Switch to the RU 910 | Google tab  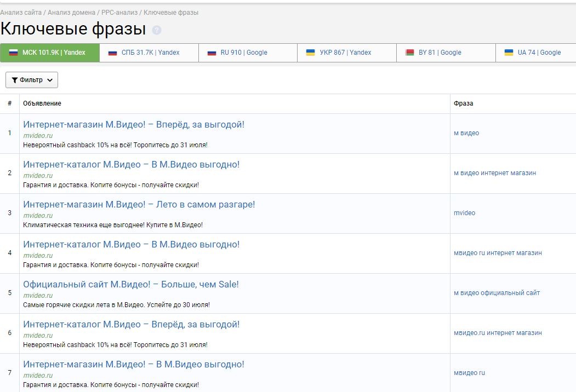coord(248,53)
